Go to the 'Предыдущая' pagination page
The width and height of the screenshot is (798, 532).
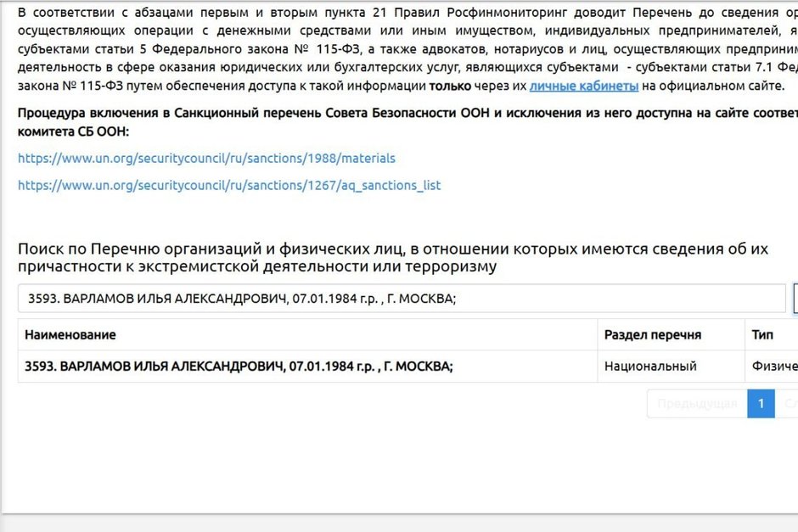[697, 404]
